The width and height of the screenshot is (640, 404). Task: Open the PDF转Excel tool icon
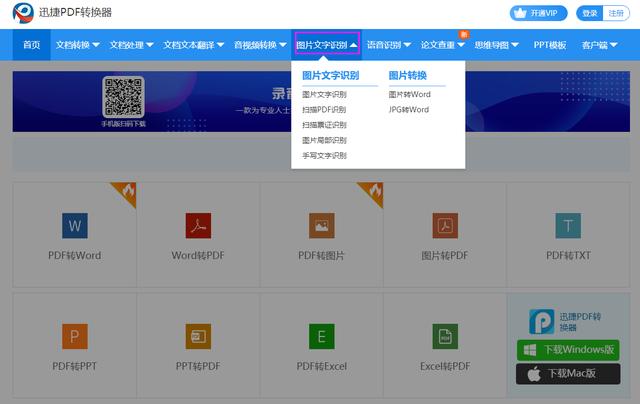[x=322, y=337]
